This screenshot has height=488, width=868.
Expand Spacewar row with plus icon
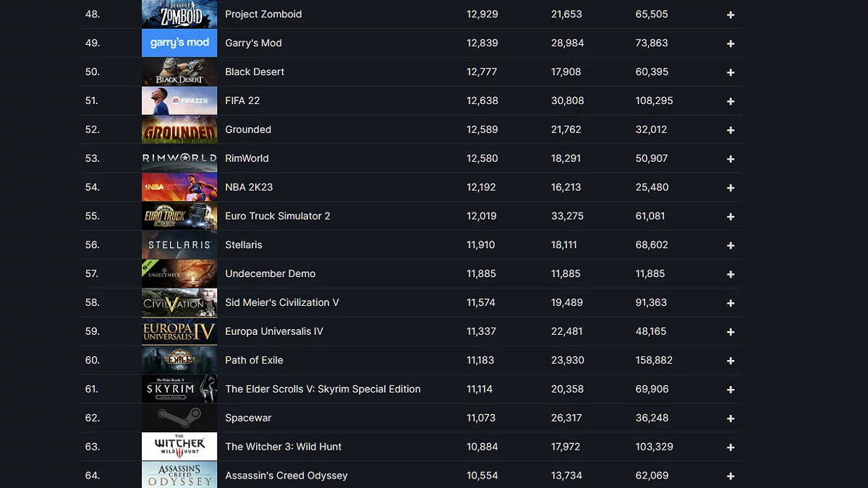click(x=731, y=419)
